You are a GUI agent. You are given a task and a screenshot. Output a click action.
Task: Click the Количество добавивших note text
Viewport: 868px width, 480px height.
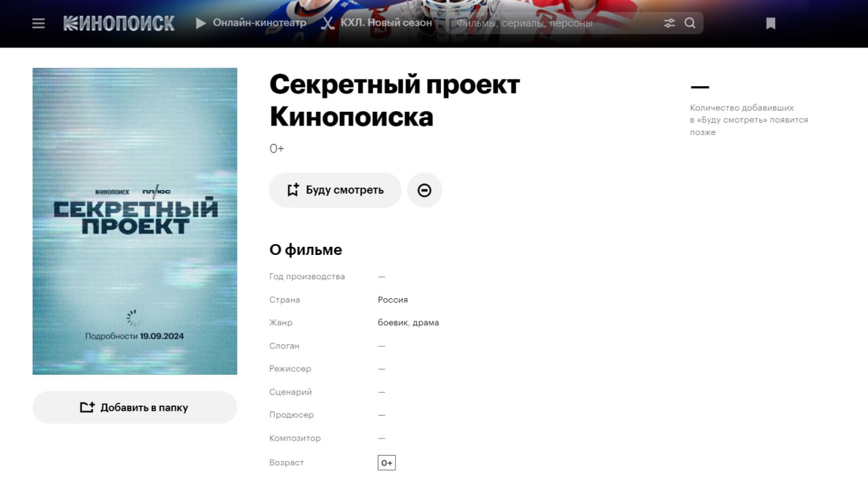(x=749, y=120)
